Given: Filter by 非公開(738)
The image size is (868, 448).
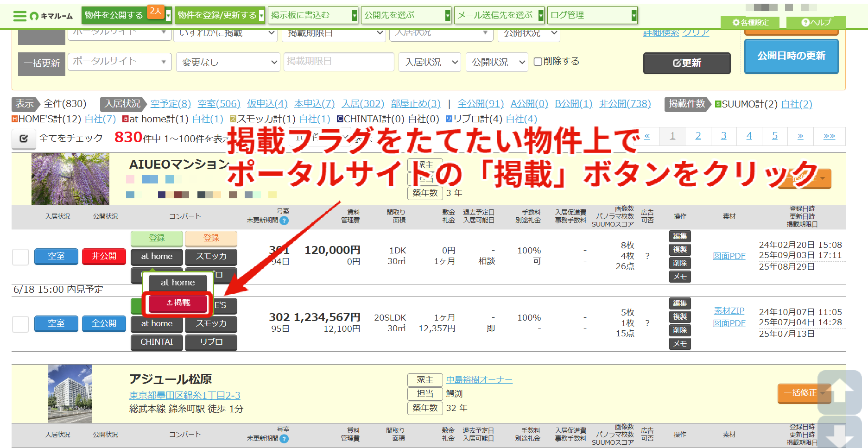Looking at the screenshot, I should [x=625, y=104].
